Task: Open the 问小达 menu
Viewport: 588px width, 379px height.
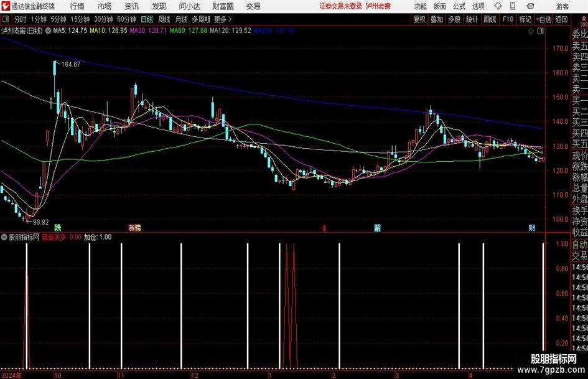Action: 189,6
